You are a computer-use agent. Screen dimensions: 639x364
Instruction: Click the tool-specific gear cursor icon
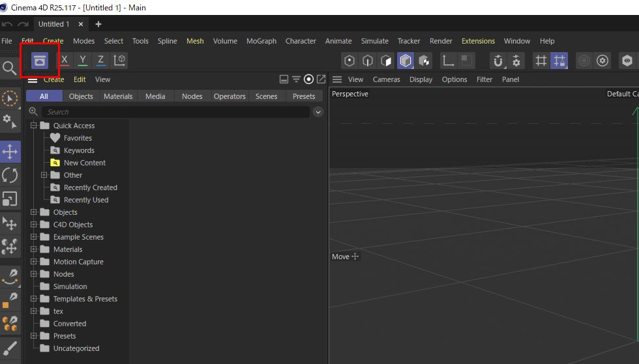click(10, 121)
